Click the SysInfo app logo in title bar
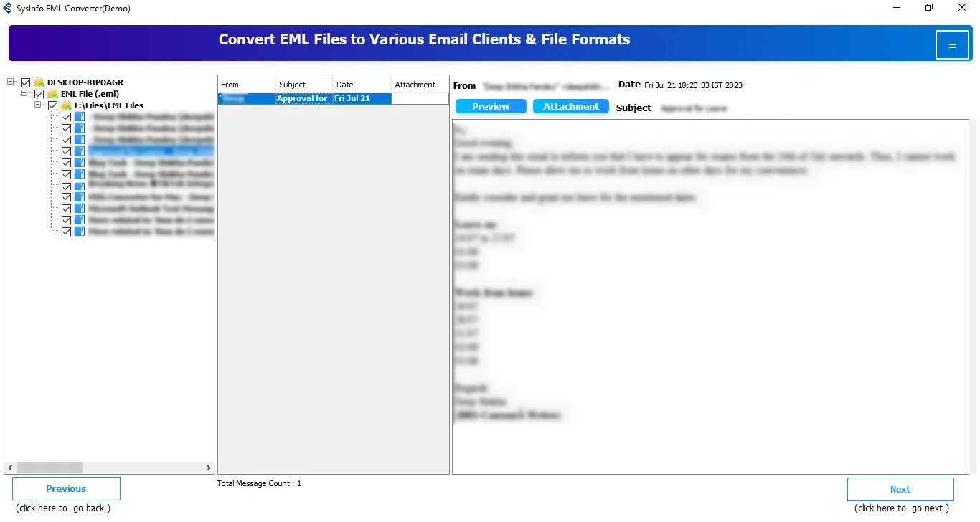The image size is (980, 522). pos(8,8)
